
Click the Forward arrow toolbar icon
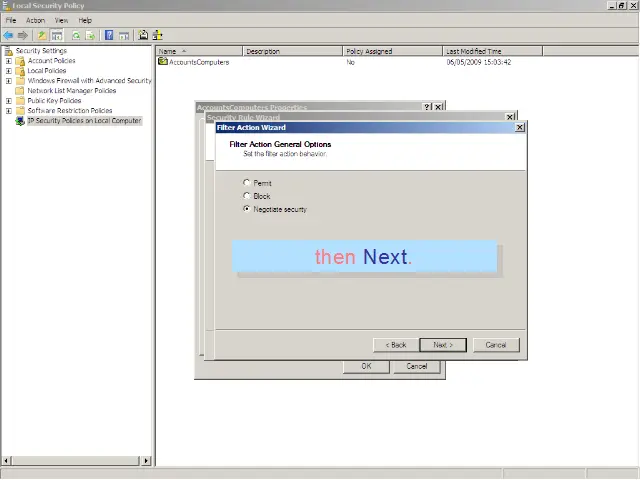(x=22, y=35)
